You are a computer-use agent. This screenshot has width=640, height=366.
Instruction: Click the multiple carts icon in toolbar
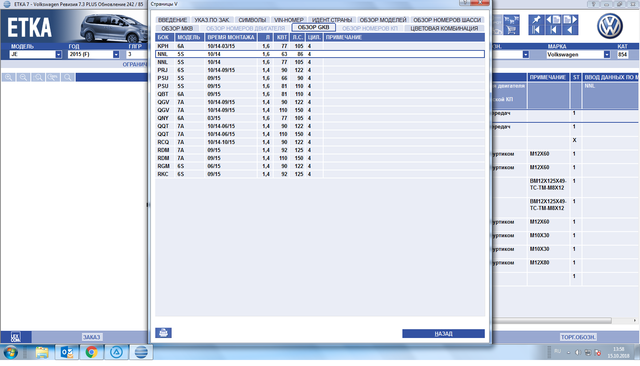[x=511, y=20]
